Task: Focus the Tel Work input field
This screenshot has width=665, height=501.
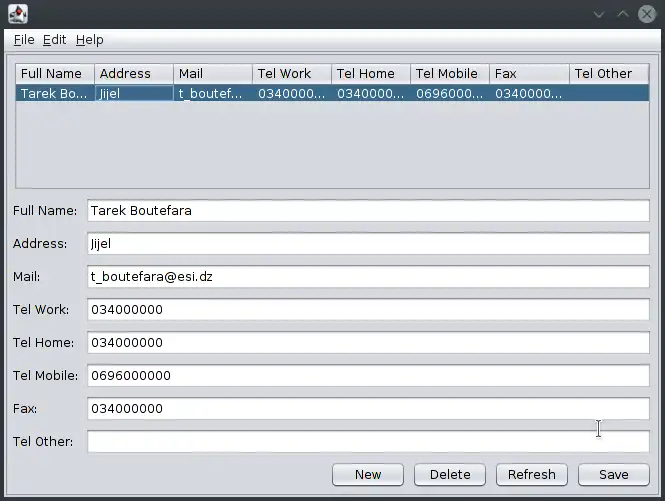Action: pos(368,310)
